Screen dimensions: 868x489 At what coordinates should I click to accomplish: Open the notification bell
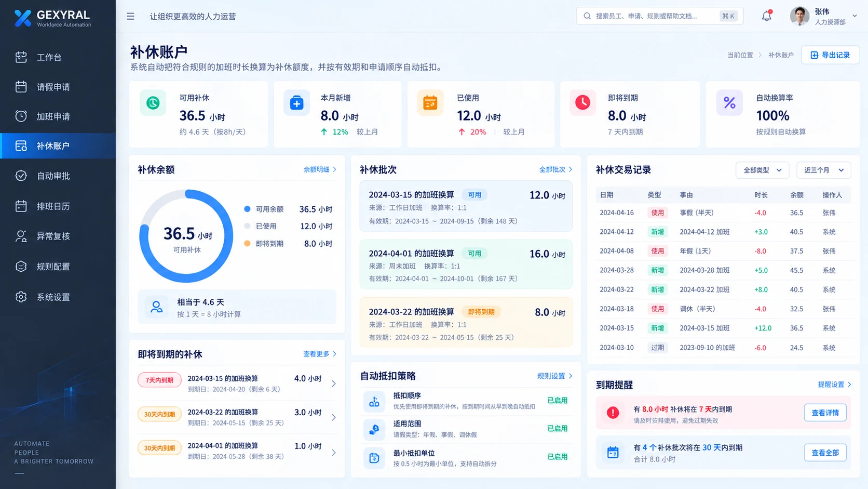(766, 16)
